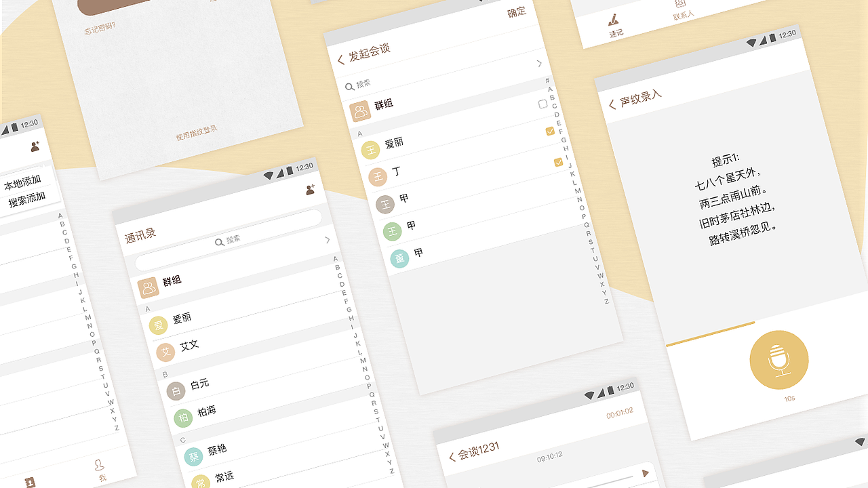The height and width of the screenshot is (488, 868).
Task: Open the 群组 group icon in 通讯录
Action: click(148, 288)
